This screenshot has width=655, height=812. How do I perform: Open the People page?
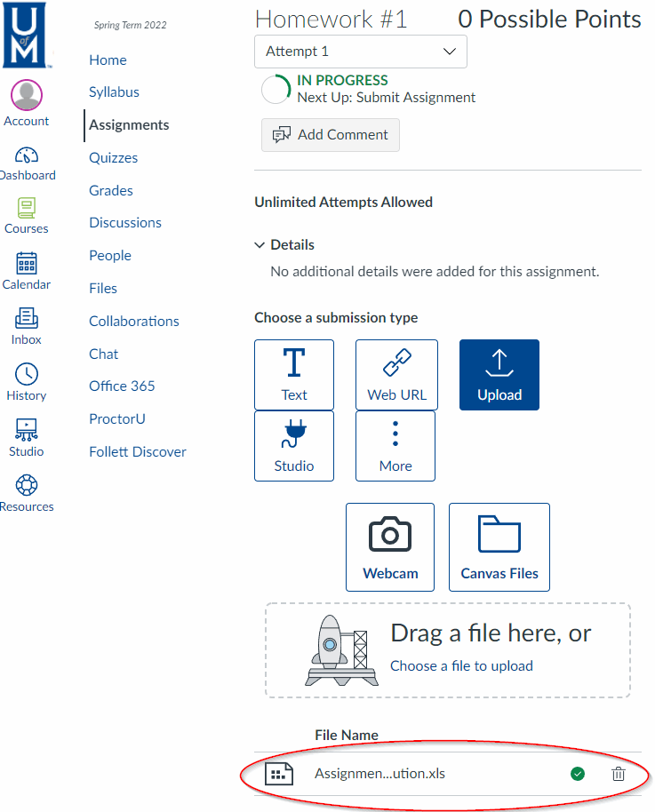point(110,255)
